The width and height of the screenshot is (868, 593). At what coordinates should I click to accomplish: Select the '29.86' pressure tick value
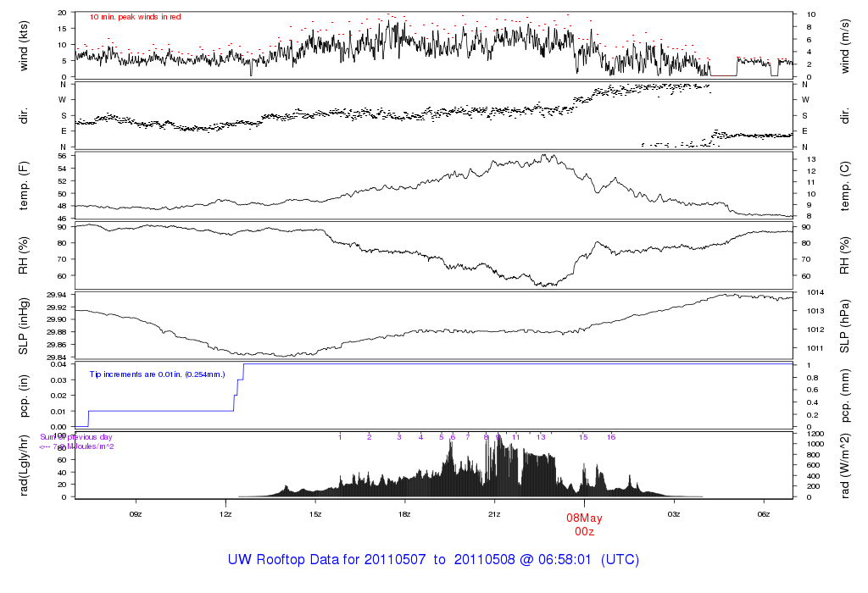tap(57, 345)
